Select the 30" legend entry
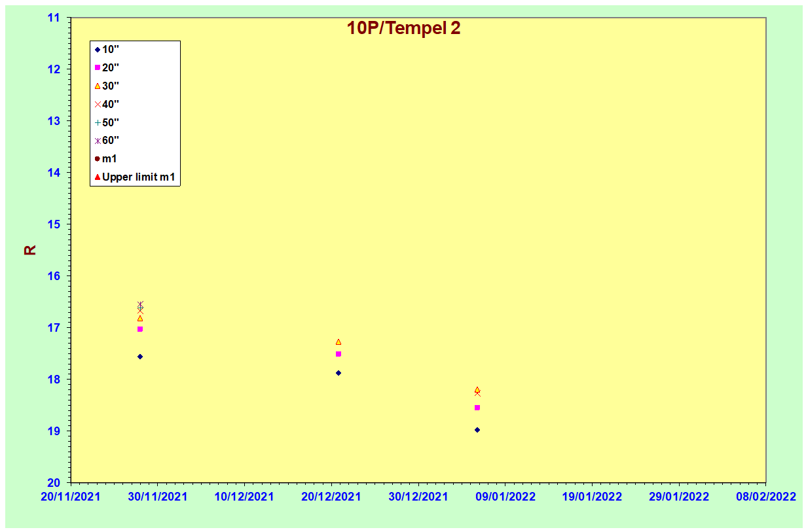The height and width of the screenshot is (532, 806). [107, 86]
